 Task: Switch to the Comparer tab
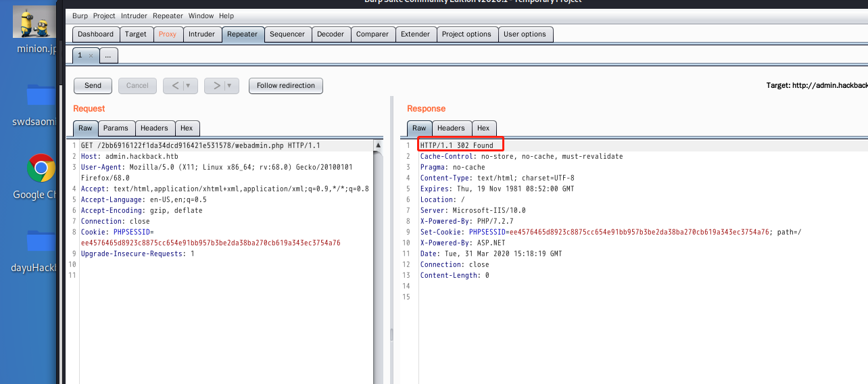[372, 34]
